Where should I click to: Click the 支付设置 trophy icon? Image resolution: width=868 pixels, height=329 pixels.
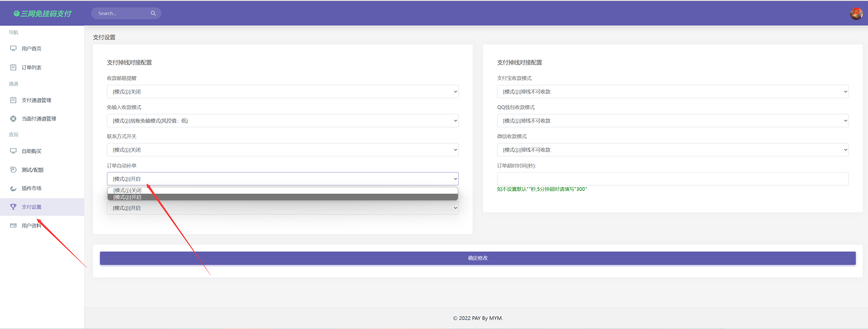tap(13, 207)
